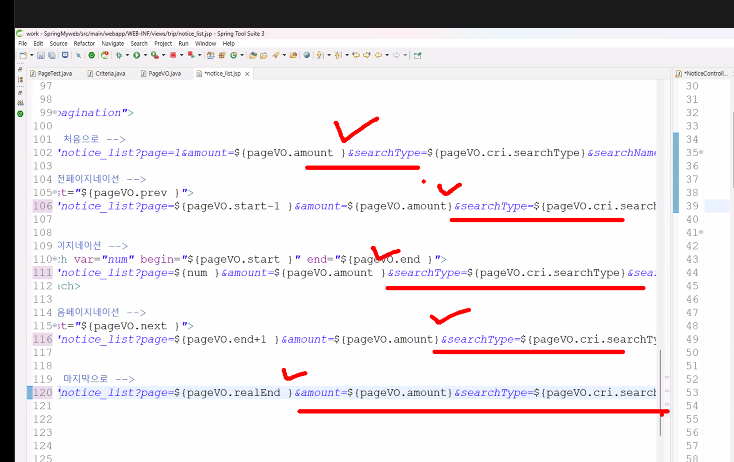Screen dimensions: 734x462
Task: Click the red Stop square icon
Action: (x=173, y=55)
